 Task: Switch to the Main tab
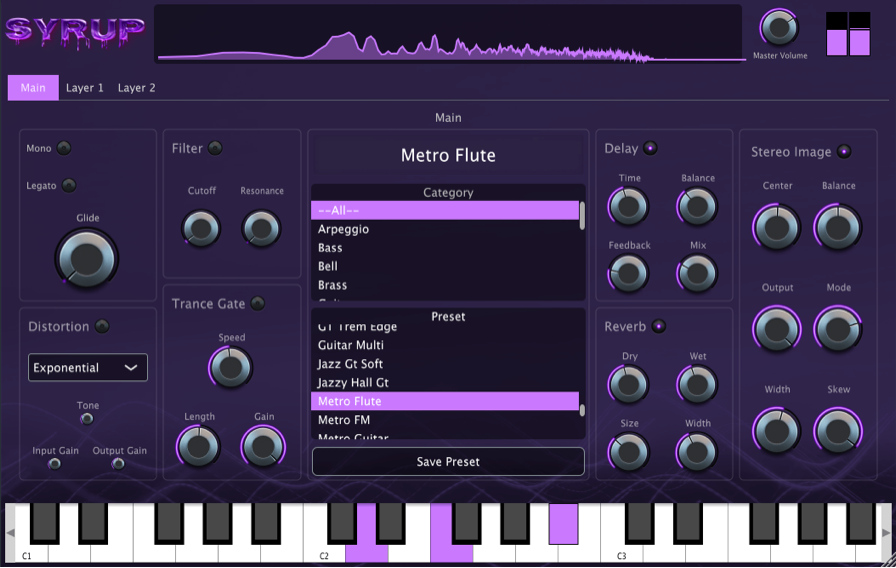(33, 87)
